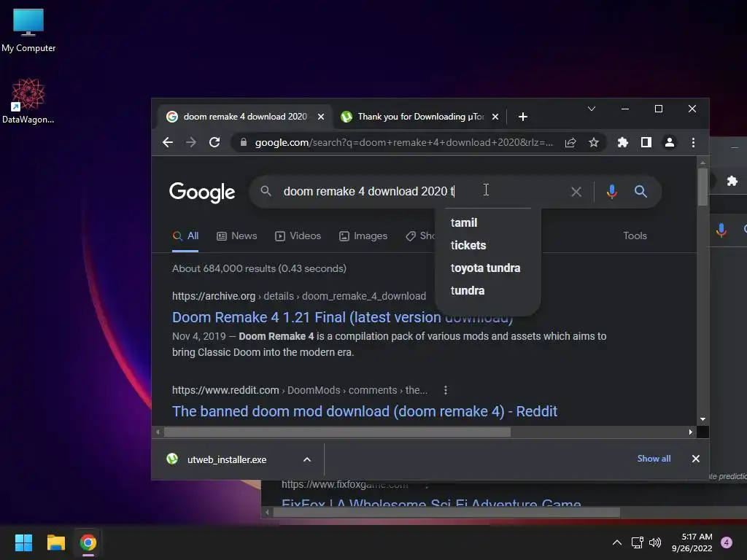Open volume control in system tray
747x560 pixels.
(655, 542)
